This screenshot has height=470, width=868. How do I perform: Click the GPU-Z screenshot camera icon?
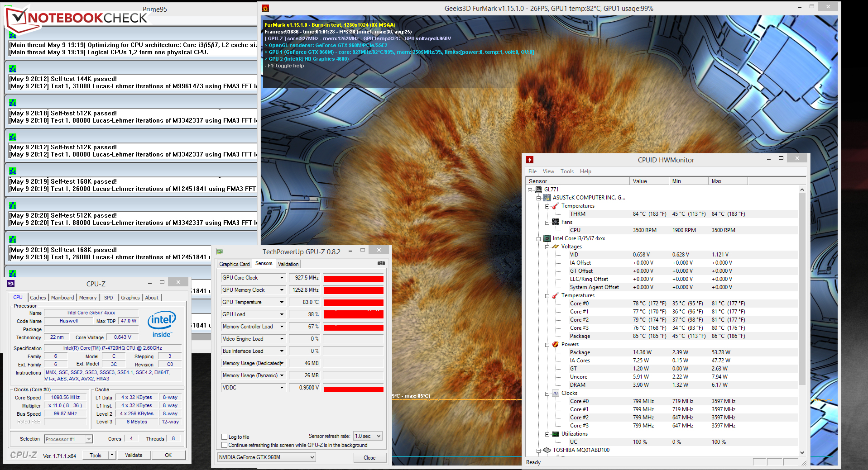pyautogui.click(x=381, y=263)
